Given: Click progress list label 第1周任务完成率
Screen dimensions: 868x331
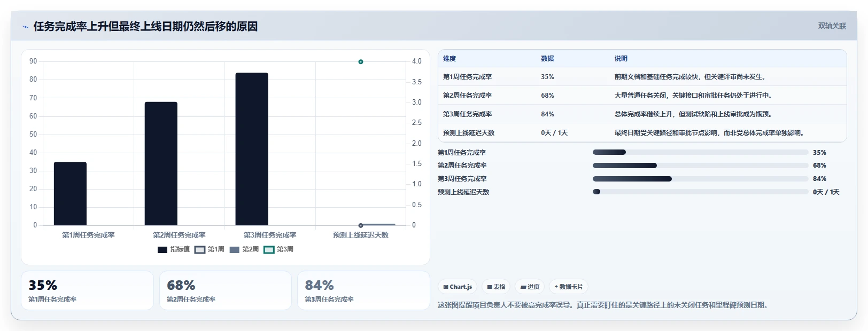Looking at the screenshot, I should 462,153.
